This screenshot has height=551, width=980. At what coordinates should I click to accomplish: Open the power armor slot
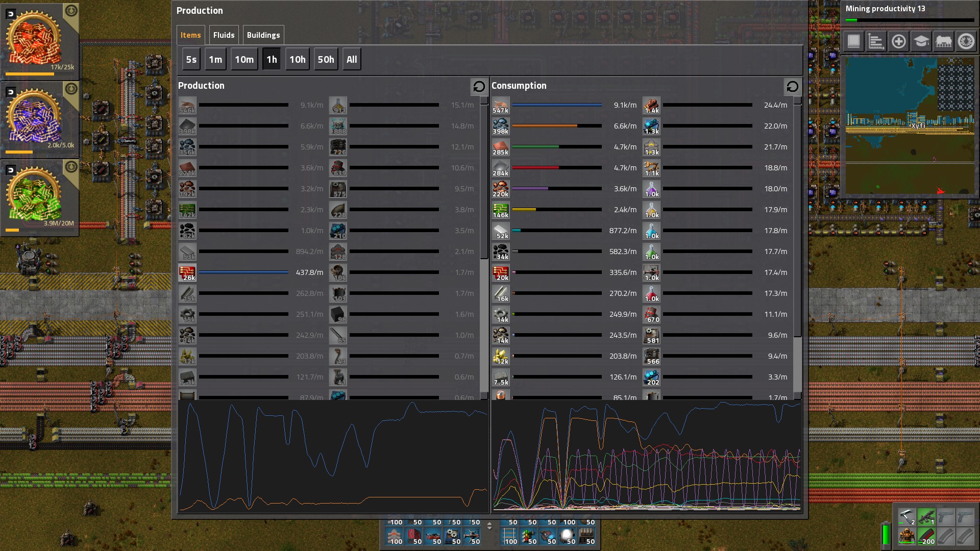point(907,536)
